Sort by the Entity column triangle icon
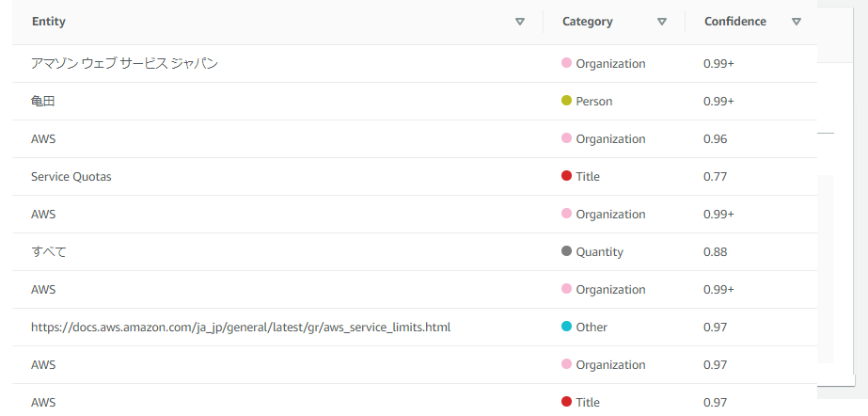 (519, 22)
